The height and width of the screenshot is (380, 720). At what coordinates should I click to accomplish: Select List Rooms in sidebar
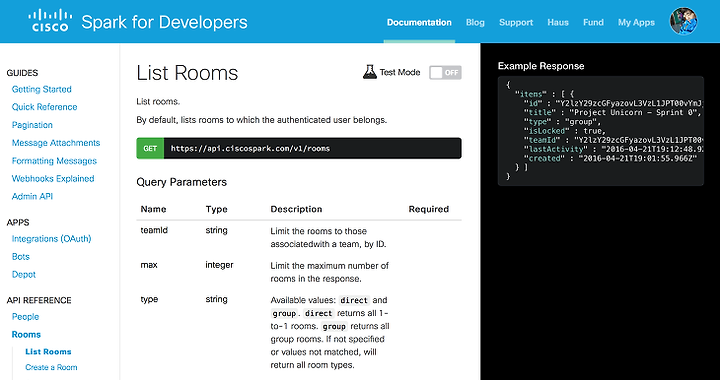48,352
